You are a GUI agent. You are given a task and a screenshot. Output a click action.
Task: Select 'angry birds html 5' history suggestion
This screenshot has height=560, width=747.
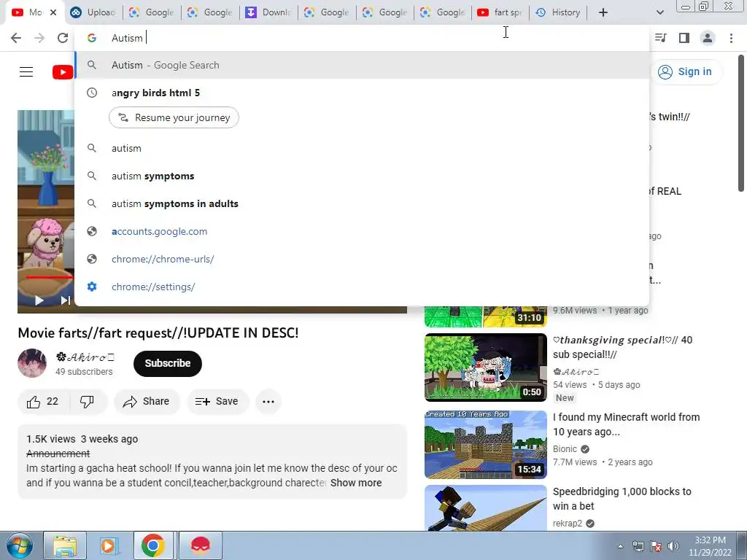[362, 93]
